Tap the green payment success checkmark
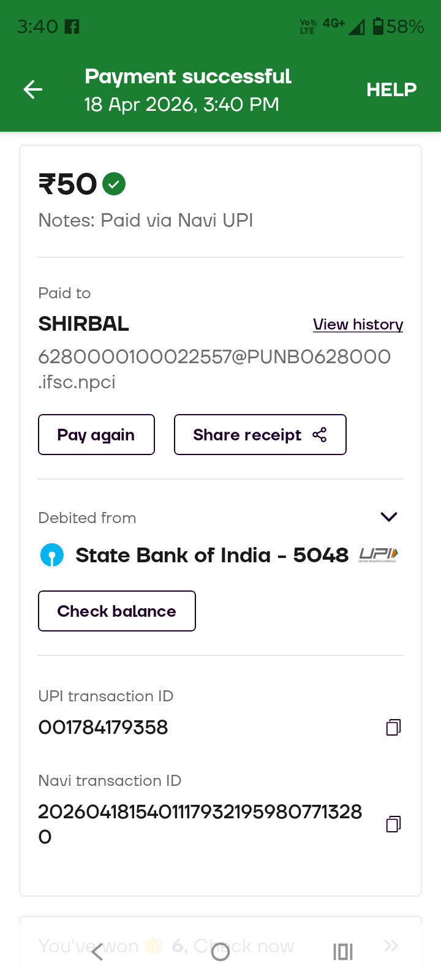This screenshot has width=441, height=980. click(114, 184)
